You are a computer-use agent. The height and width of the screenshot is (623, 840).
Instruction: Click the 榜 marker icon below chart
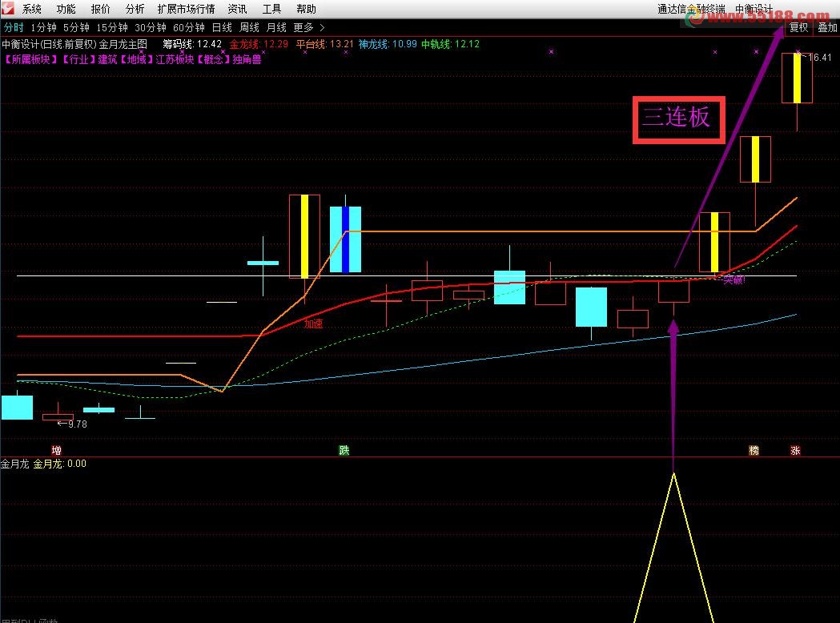754,450
